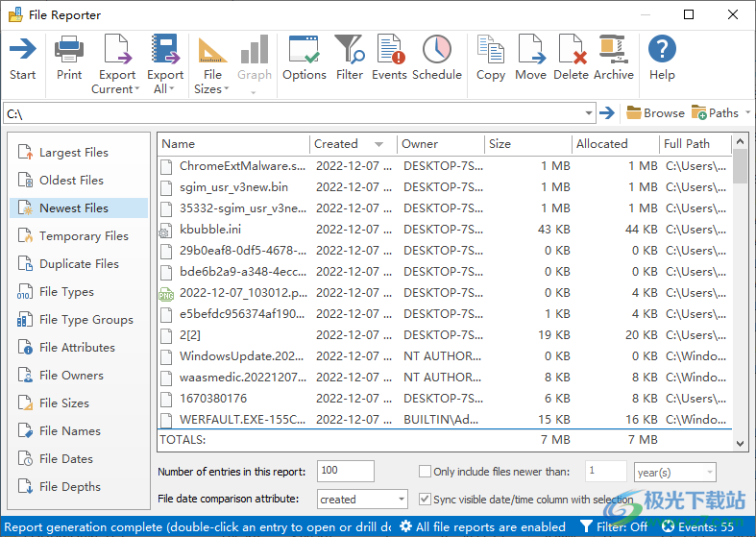Open the Filter funnel icon
This screenshot has width=756, height=537.
click(350, 49)
